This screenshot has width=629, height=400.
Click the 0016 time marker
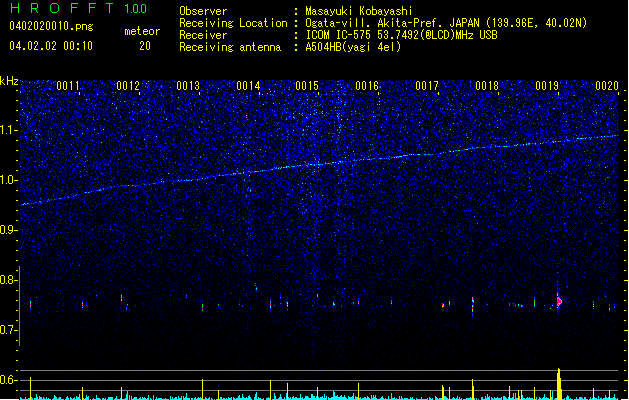point(367,86)
